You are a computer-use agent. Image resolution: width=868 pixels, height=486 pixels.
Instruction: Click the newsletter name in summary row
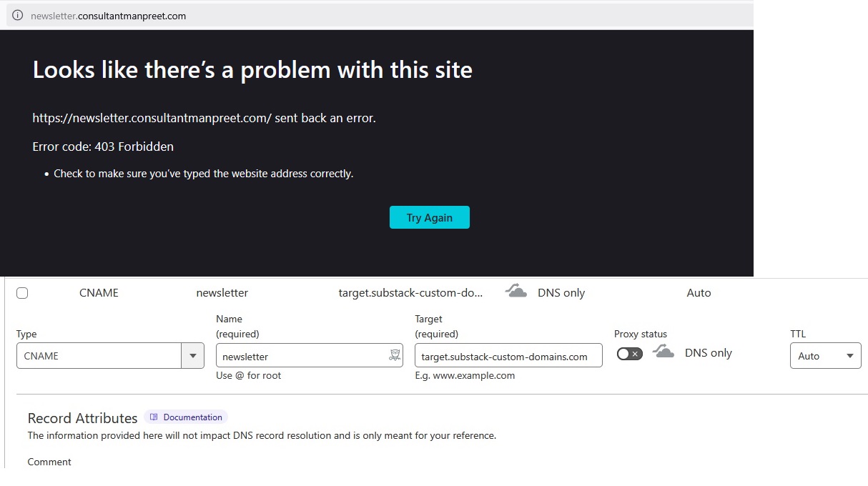[222, 293]
